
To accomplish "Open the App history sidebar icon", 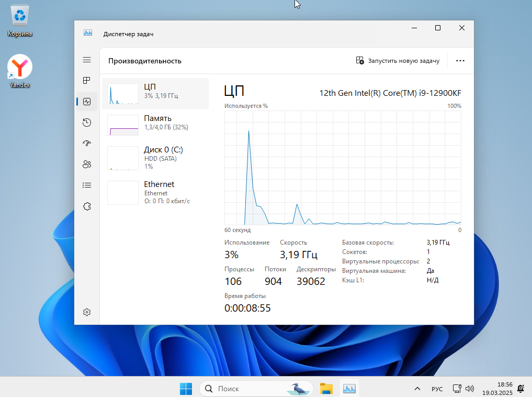I will point(87,123).
